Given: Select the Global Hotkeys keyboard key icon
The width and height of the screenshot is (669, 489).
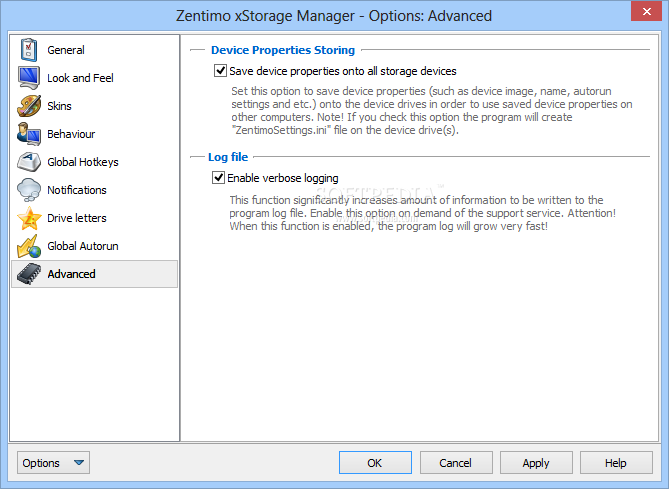Looking at the screenshot, I should 29,162.
